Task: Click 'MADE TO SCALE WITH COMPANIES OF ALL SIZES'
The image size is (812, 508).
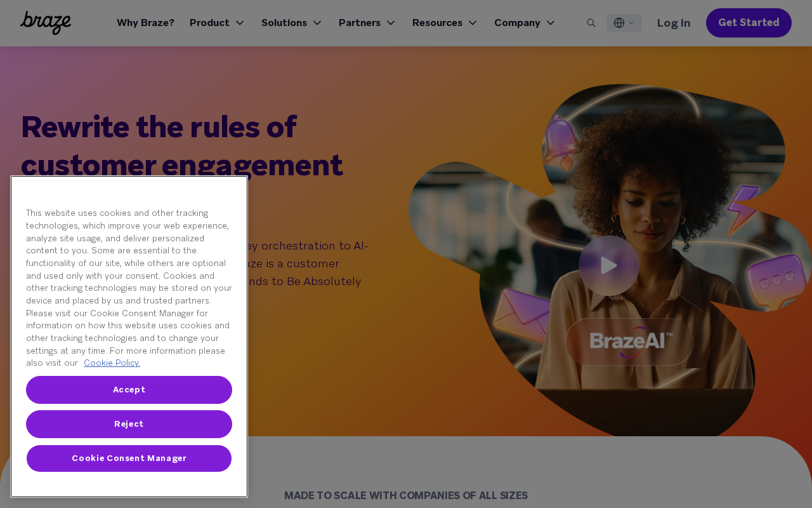Action: tap(406, 496)
